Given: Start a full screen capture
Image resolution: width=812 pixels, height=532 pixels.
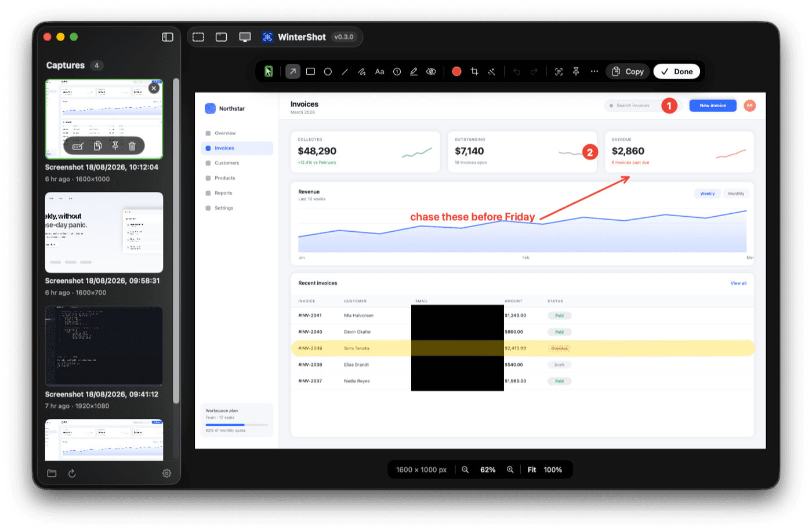Looking at the screenshot, I should 245,37.
